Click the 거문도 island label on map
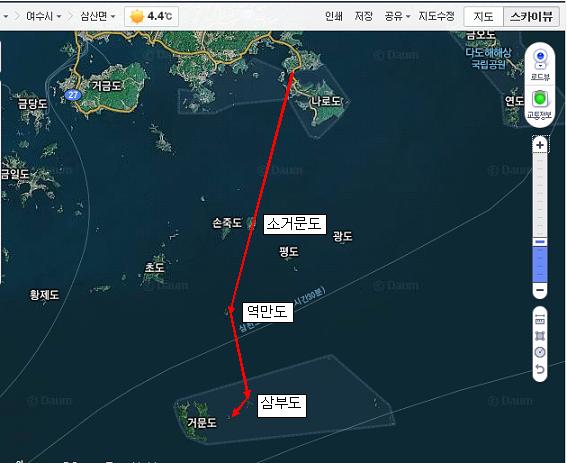Image resolution: width=567 pixels, height=463 pixels. click(x=201, y=422)
